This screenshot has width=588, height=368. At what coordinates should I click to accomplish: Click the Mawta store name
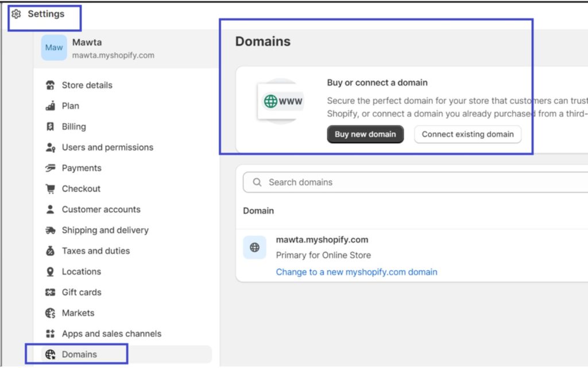pos(87,42)
